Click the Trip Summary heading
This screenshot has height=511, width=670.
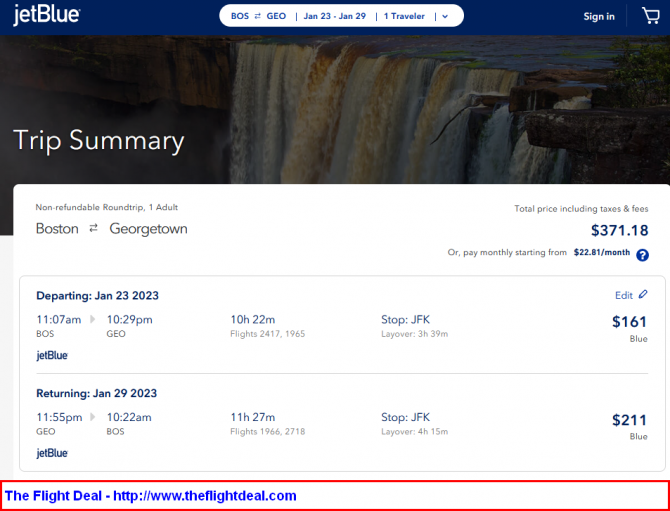99,141
